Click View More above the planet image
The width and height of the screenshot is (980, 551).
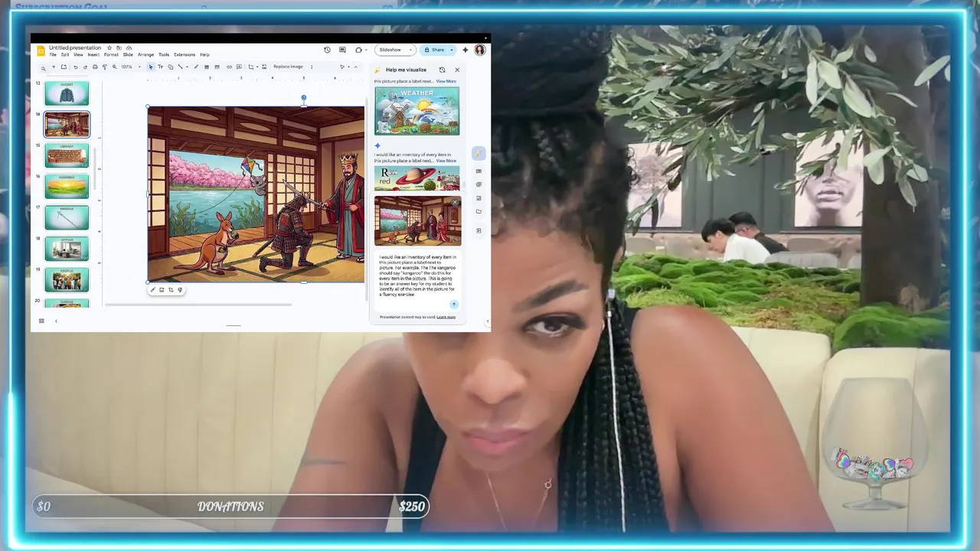(x=446, y=161)
